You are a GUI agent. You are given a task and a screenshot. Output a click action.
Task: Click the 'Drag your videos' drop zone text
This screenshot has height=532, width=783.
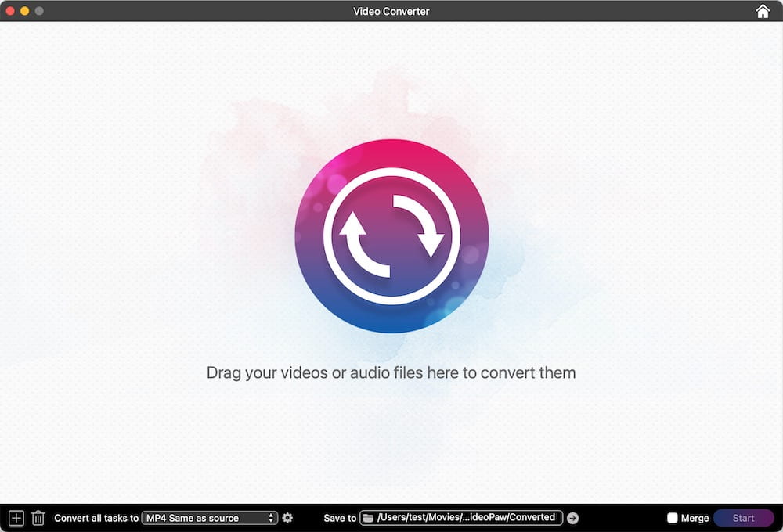pyautogui.click(x=391, y=372)
